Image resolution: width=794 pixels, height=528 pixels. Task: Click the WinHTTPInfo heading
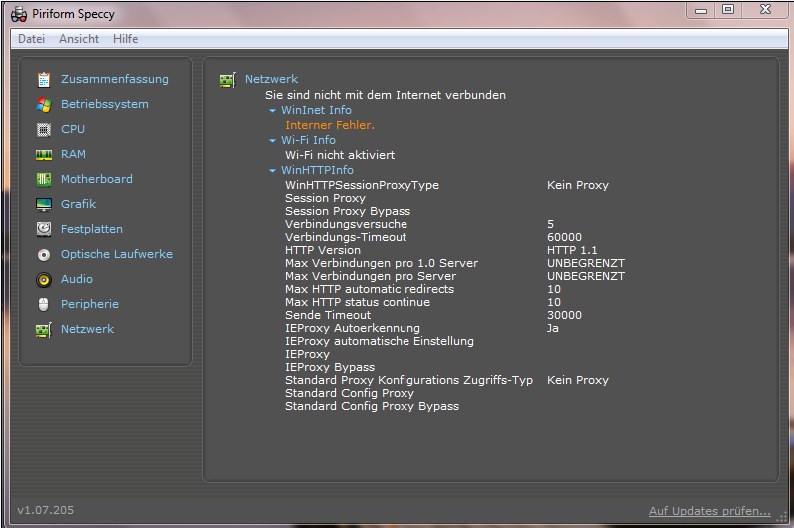pyautogui.click(x=317, y=170)
